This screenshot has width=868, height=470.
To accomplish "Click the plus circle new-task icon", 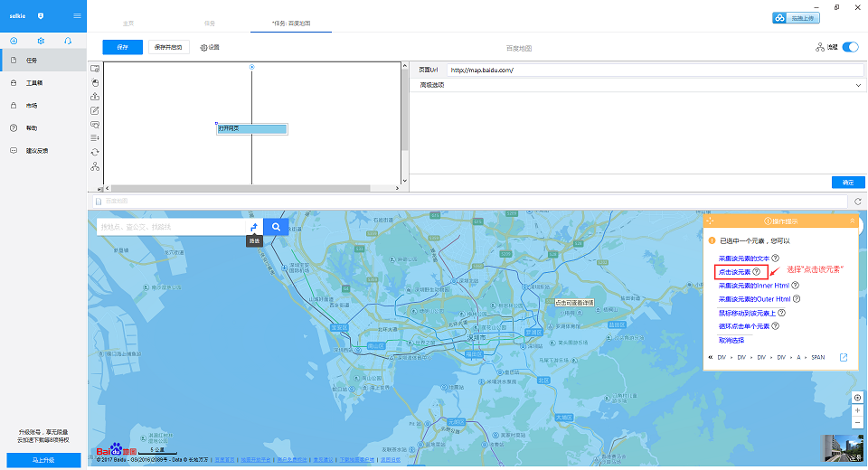I will point(14,41).
